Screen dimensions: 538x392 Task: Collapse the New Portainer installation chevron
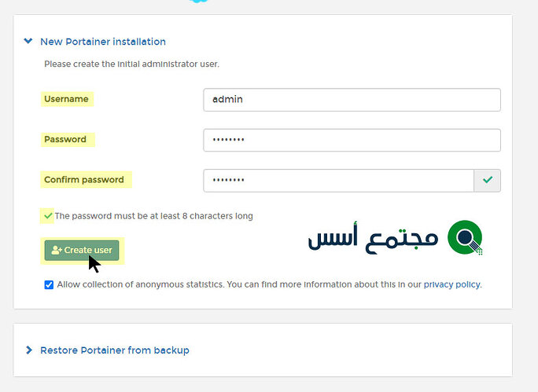[x=28, y=42]
